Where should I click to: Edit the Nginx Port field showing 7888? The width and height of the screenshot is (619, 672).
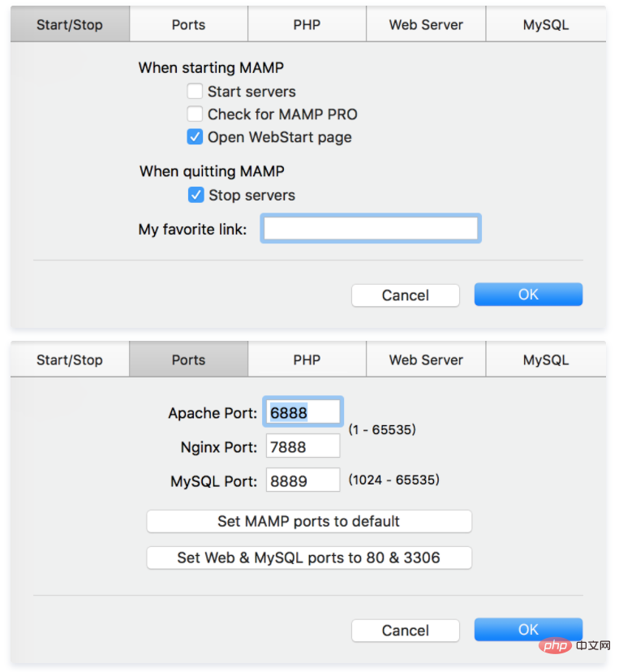pos(303,446)
